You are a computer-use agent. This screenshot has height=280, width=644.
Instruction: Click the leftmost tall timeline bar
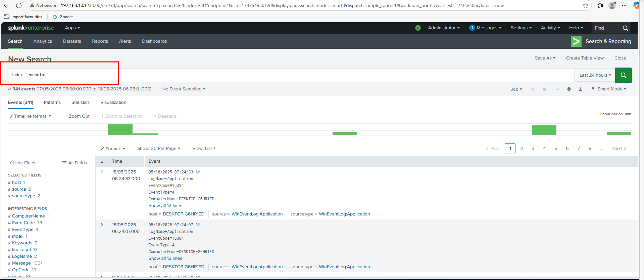(120, 130)
